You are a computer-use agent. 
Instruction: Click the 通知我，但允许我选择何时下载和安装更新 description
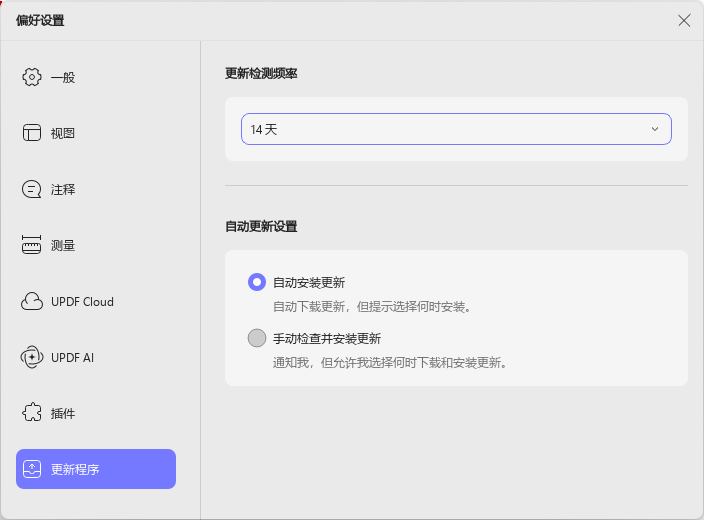tap(390, 363)
